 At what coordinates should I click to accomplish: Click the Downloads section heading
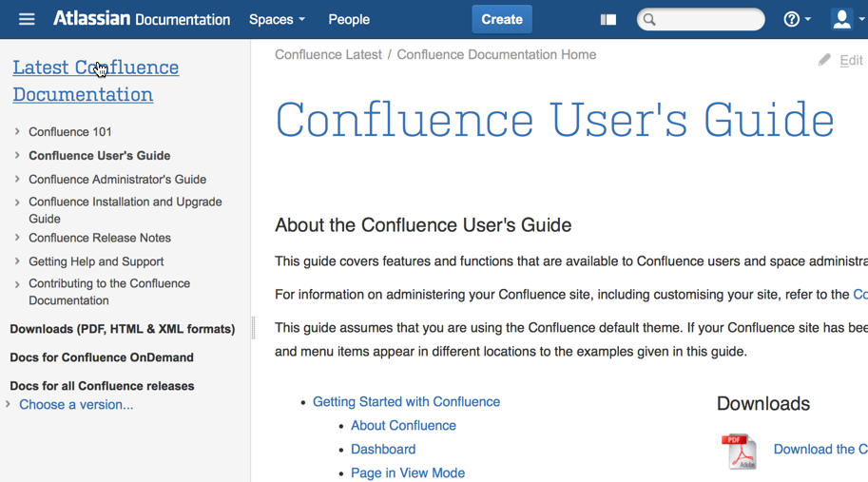coord(762,403)
